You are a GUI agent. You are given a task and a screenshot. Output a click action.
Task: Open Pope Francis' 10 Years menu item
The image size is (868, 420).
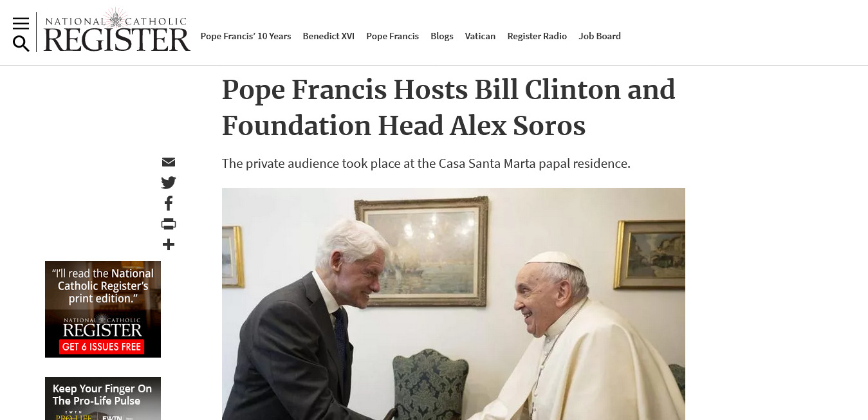click(246, 36)
